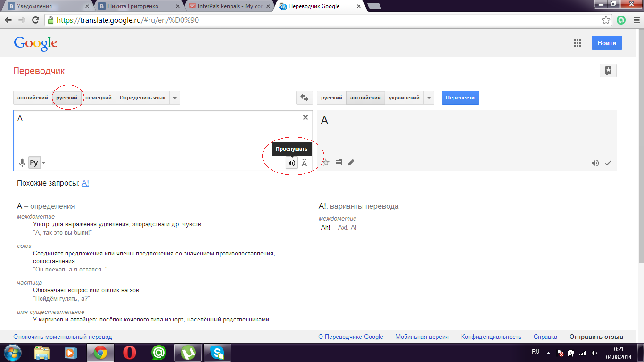Screen dimensions: 644x362
Task: Switch to the InterPals Penpals tab
Action: click(x=229, y=7)
